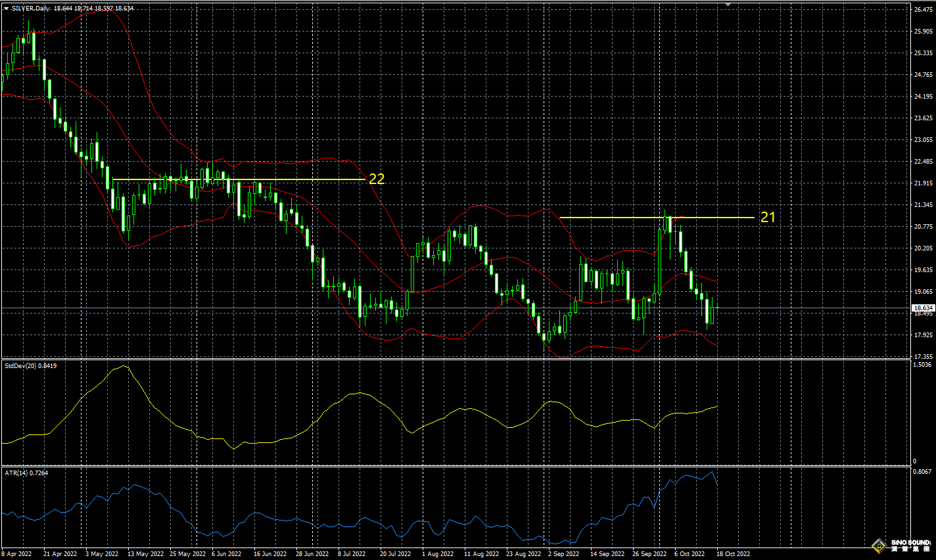Click the 0.8067 ATR scale value
936x560 pixels.
[x=923, y=472]
